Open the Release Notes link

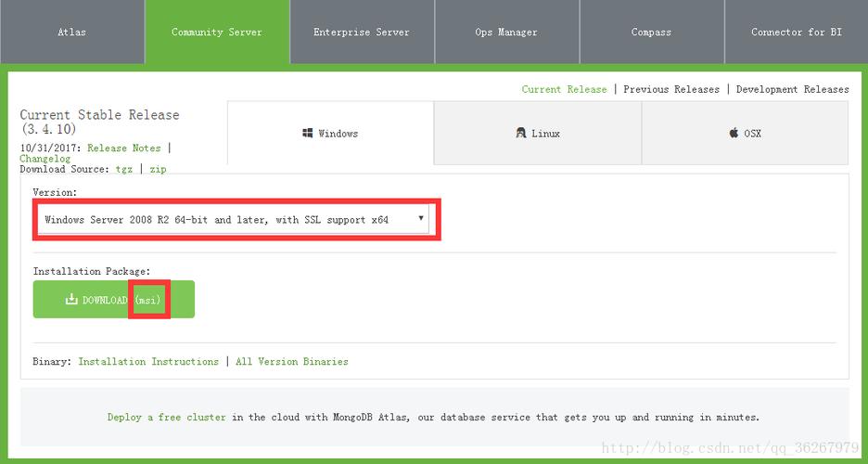tap(124, 148)
